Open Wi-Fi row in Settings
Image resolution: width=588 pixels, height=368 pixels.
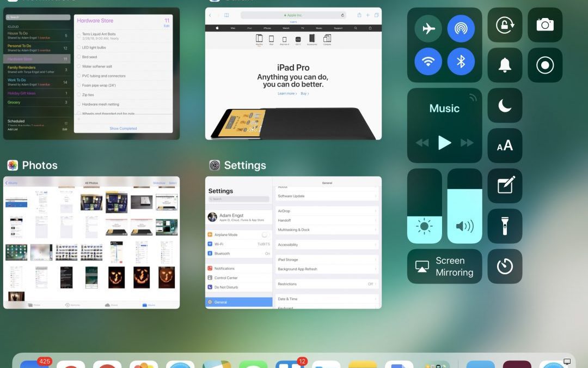239,244
